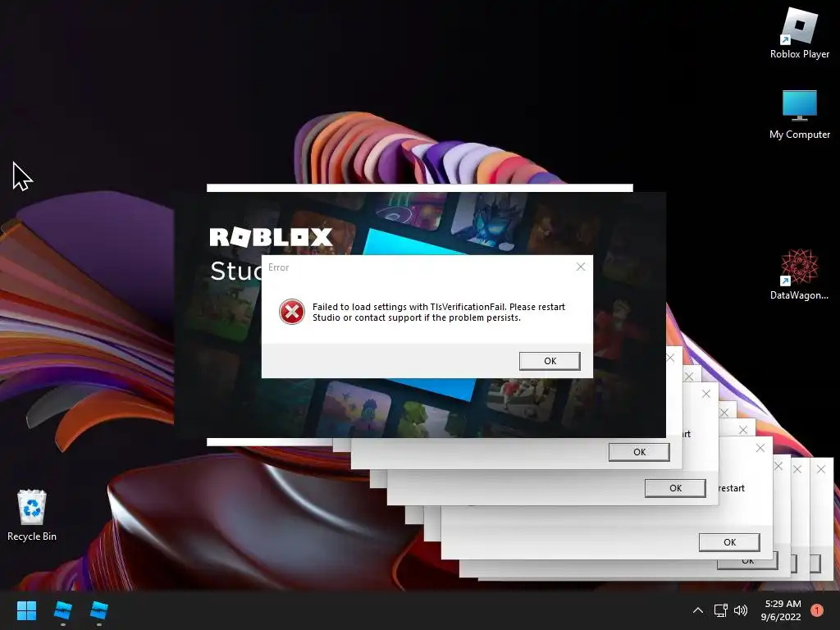840x630 pixels.
Task: Open the Roblox Player desktop shortcut
Action: [x=799, y=34]
